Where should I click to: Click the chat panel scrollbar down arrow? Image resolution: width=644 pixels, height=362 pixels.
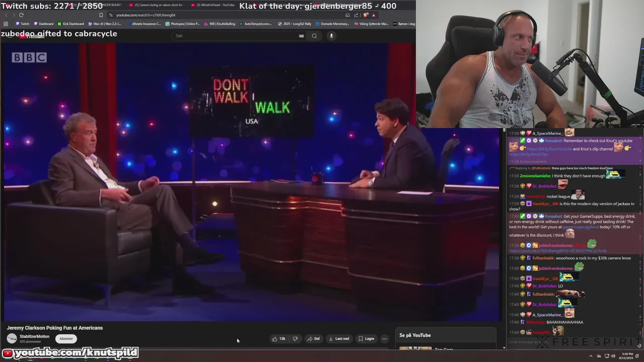(505, 347)
